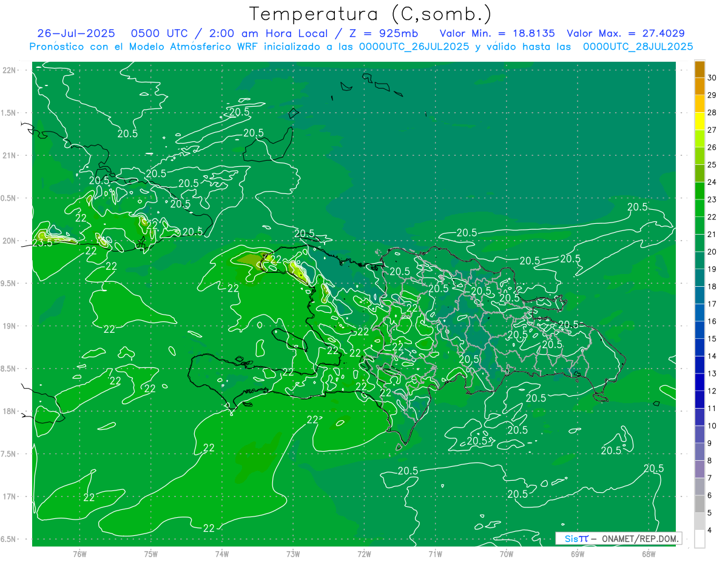Click the colorbar scale label '30'
The image size is (728, 562).
[x=712, y=78]
